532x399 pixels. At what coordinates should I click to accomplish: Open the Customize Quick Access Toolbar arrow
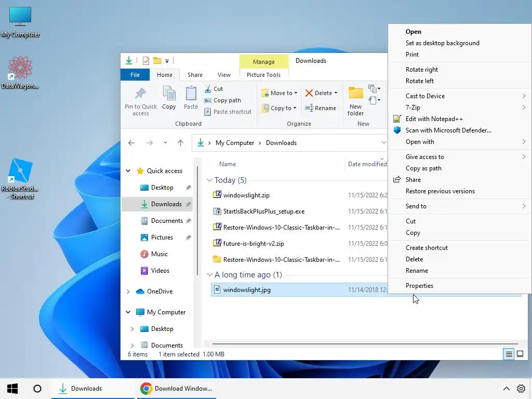(x=167, y=61)
